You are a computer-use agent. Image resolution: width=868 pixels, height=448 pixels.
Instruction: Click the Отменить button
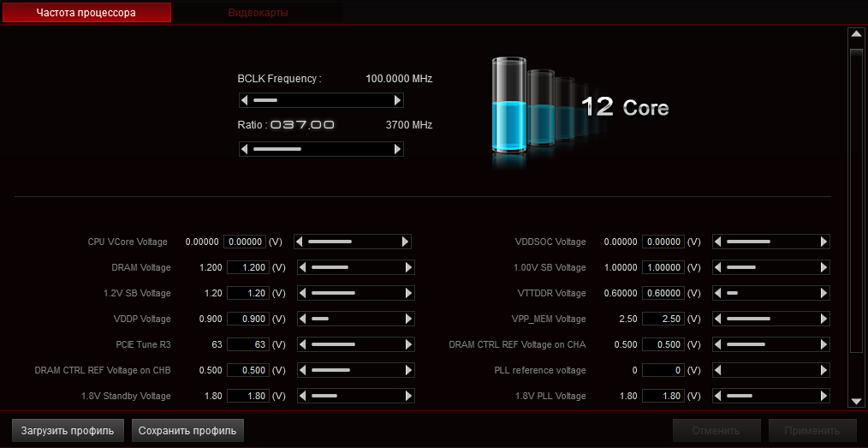point(718,430)
